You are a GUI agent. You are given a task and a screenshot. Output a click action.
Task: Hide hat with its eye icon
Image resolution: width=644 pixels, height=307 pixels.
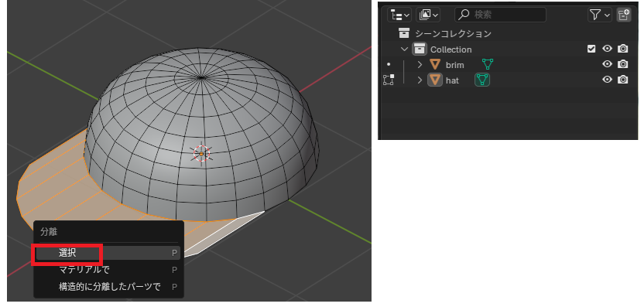(x=607, y=79)
